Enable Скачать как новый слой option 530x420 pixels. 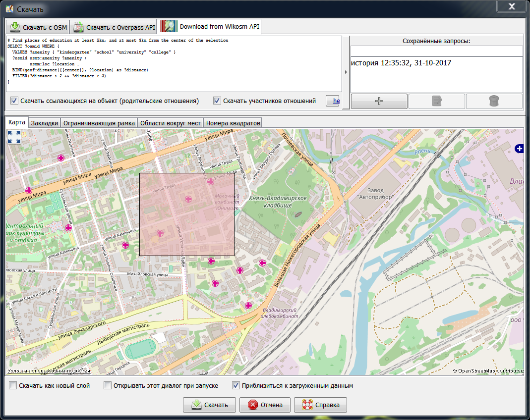point(12,385)
